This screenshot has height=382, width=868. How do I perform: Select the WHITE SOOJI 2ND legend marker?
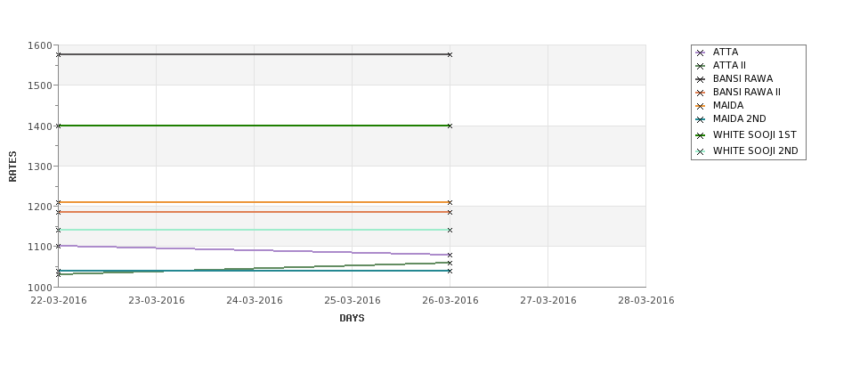click(x=701, y=151)
